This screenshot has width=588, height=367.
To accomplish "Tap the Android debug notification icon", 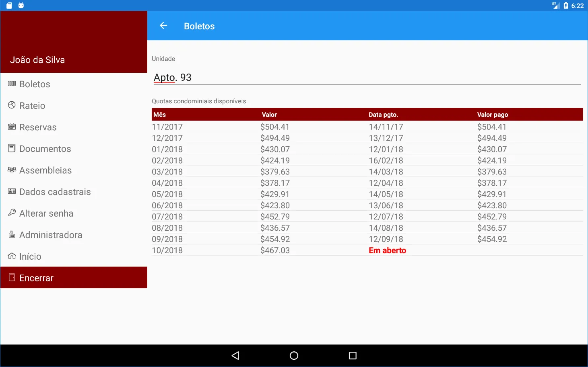I will click(x=21, y=5).
